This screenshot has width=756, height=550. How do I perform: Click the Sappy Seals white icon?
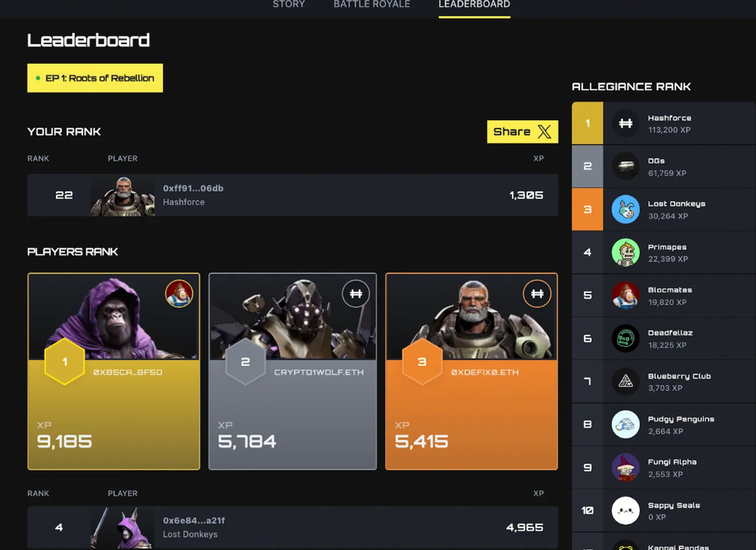pos(625,510)
